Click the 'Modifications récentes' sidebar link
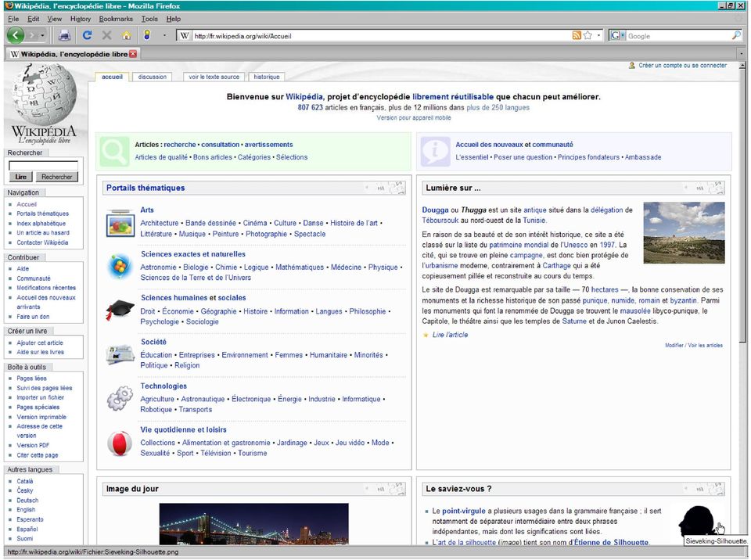The height and width of the screenshot is (560, 751). tap(46, 288)
